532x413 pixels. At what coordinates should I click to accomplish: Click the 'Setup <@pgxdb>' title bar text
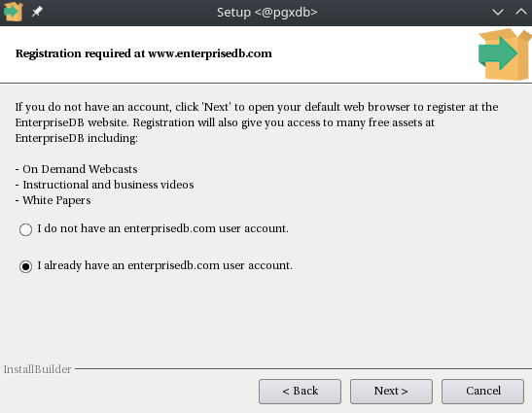tap(267, 13)
